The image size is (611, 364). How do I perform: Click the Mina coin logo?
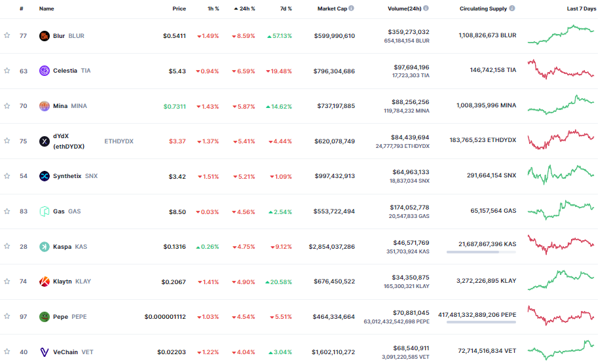pyautogui.click(x=45, y=106)
